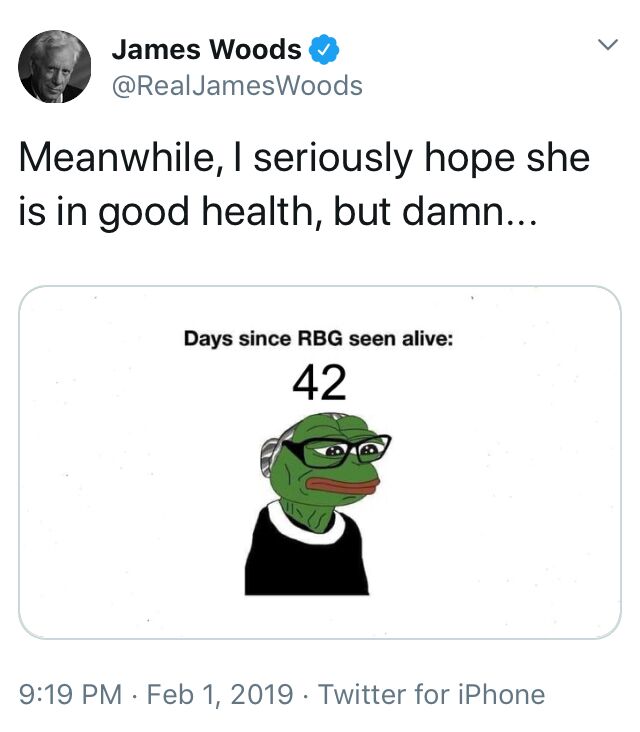Click the 9:19 PM timestamp
Image resolution: width=640 pixels, height=732 pixels.
[x=70, y=694]
